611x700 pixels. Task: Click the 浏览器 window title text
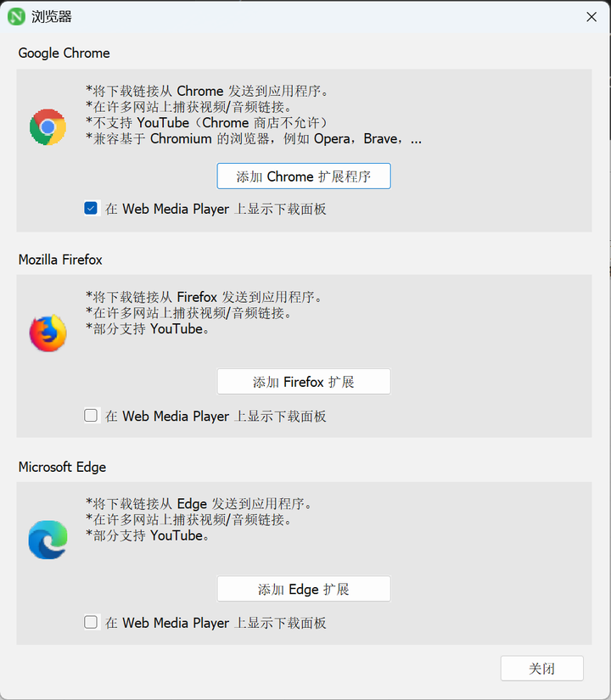(52, 17)
